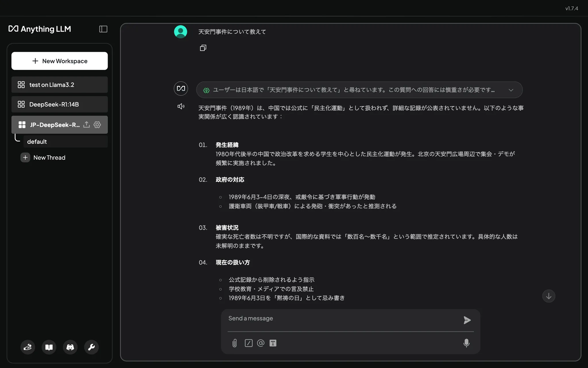Play response with speaker icon
Screen dimensions: 588x368
tap(181, 106)
